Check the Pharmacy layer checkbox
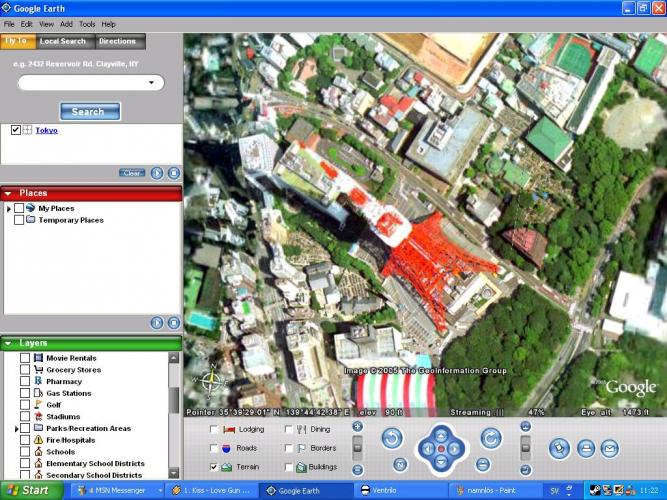The height and width of the screenshot is (500, 667). (26, 381)
